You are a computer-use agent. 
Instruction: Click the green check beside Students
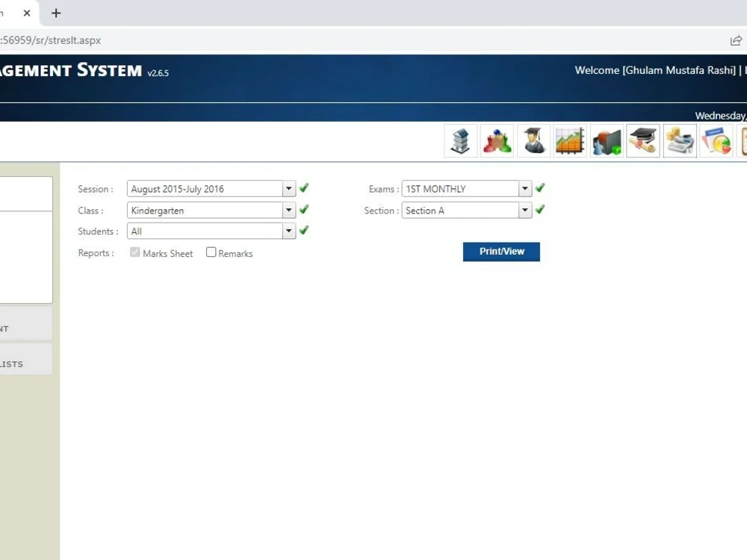point(304,231)
